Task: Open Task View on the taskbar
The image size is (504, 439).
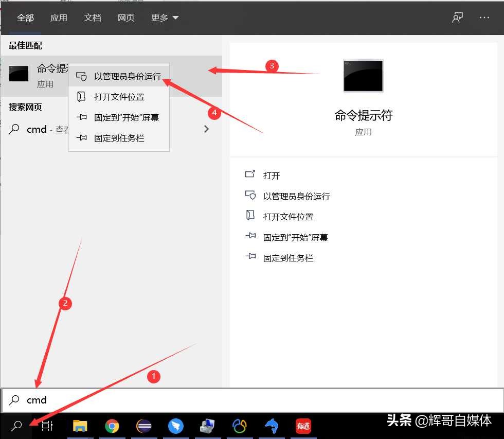Action: click(47, 426)
